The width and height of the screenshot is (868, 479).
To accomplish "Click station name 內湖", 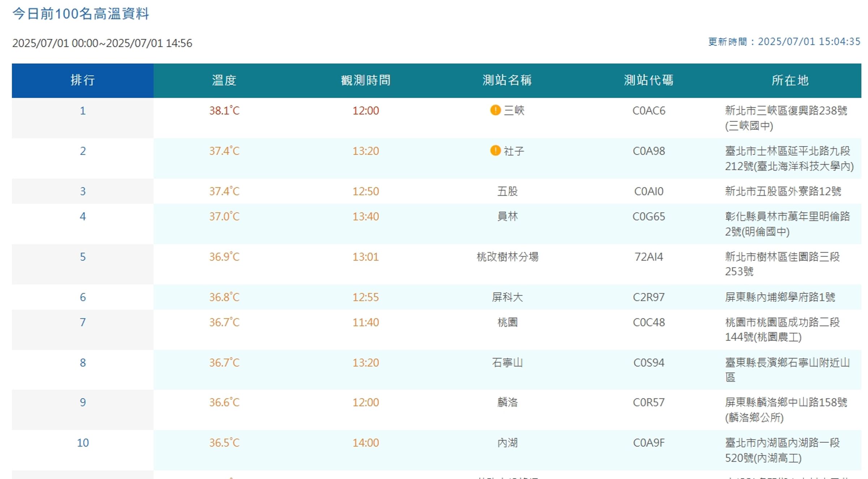I will (507, 443).
